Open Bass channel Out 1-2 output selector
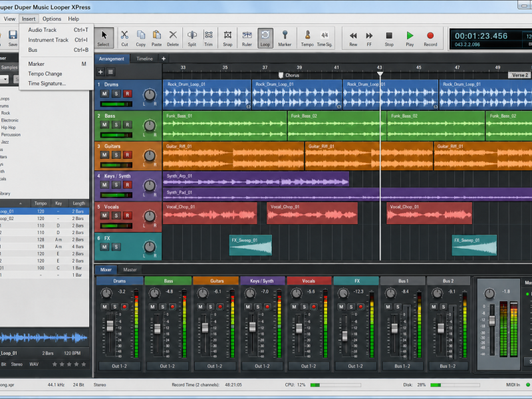This screenshot has height=399, width=532. tap(168, 366)
